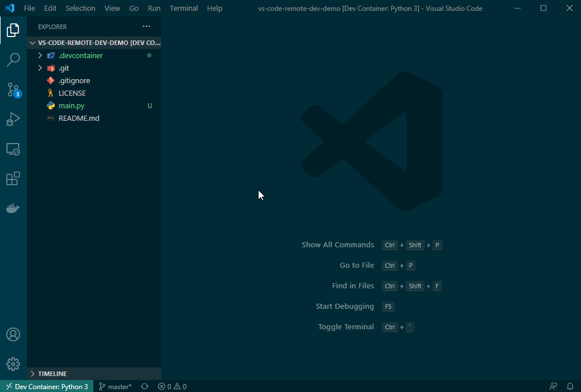The width and height of the screenshot is (581, 392).
Task: Click the Dev Container: Python 3 status indicator
Action: pyautogui.click(x=46, y=386)
